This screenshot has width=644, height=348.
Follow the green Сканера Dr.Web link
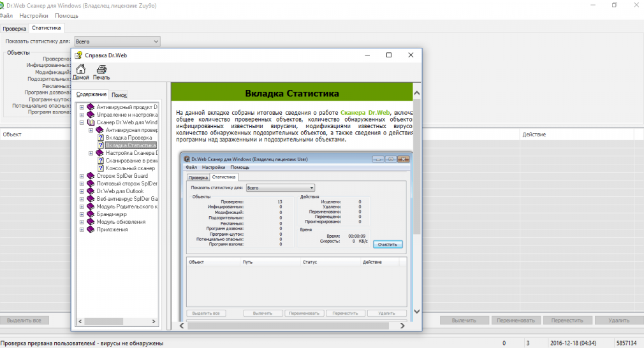[365, 112]
